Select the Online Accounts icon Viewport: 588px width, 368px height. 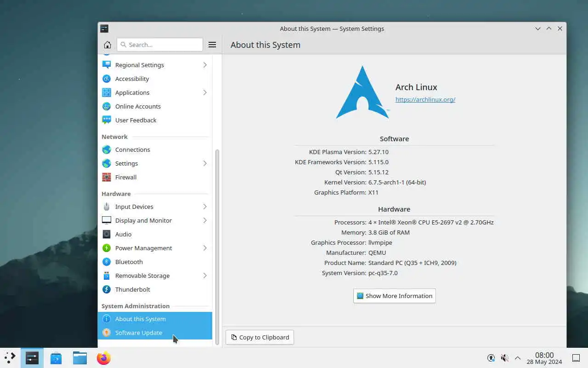tap(107, 106)
